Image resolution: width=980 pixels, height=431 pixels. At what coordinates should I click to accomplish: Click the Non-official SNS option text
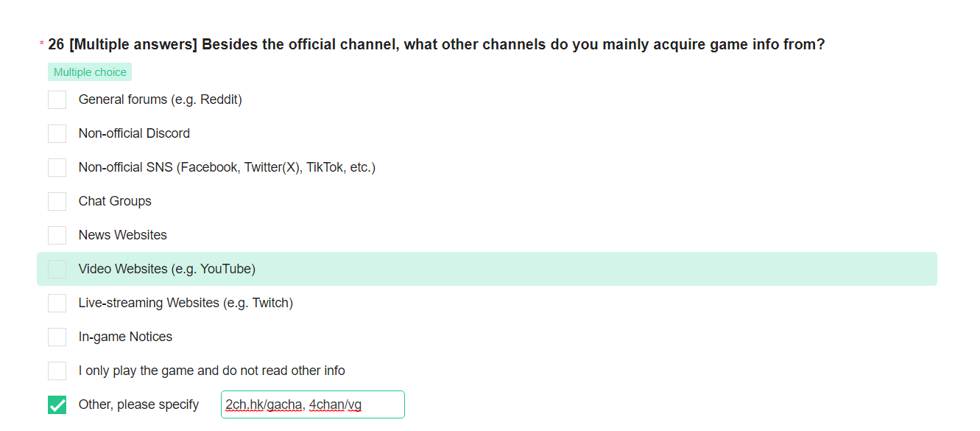click(x=227, y=167)
